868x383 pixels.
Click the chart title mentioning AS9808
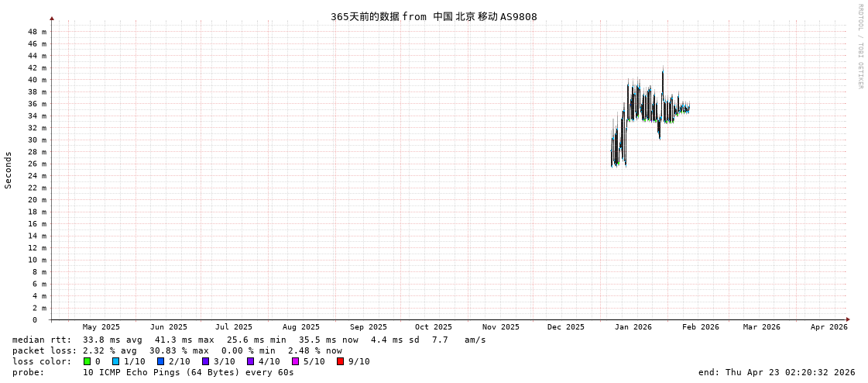(434, 16)
